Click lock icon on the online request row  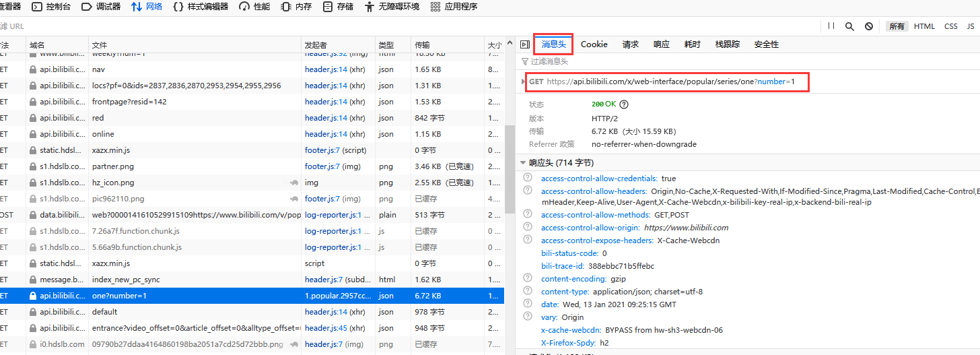32,134
